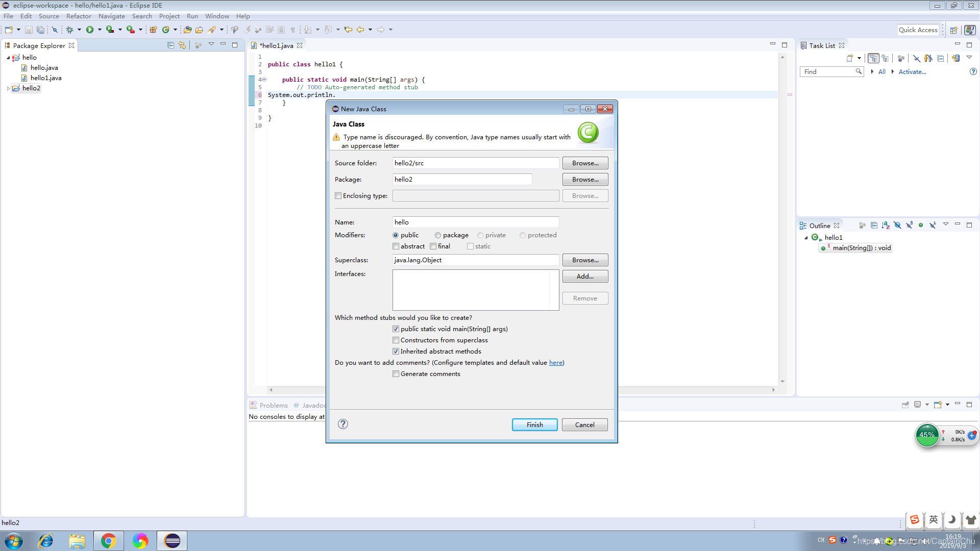Click inside the Name input field

475,222
